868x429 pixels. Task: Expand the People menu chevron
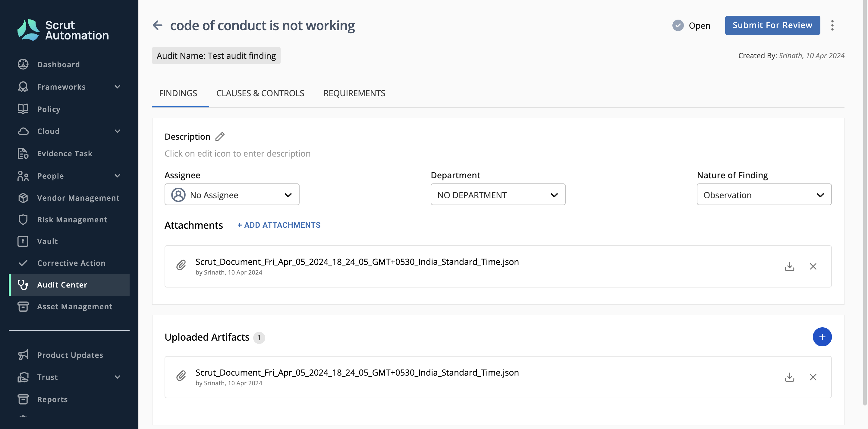point(117,176)
